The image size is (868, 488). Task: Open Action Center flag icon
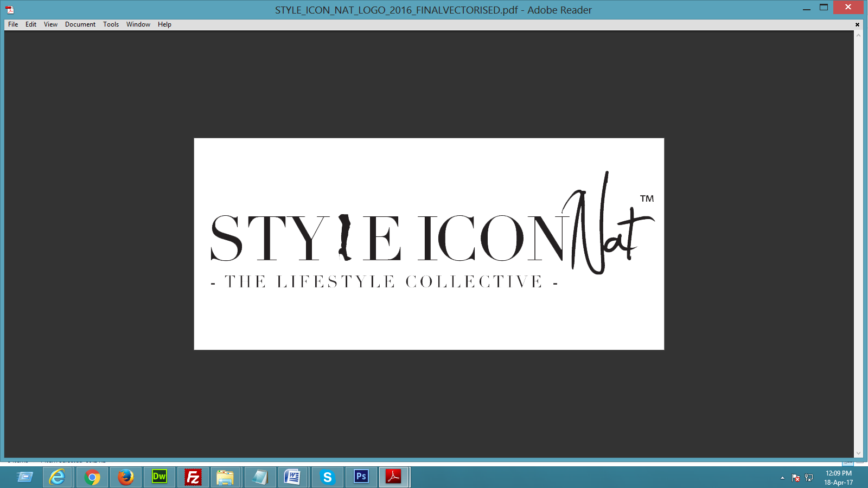click(796, 478)
